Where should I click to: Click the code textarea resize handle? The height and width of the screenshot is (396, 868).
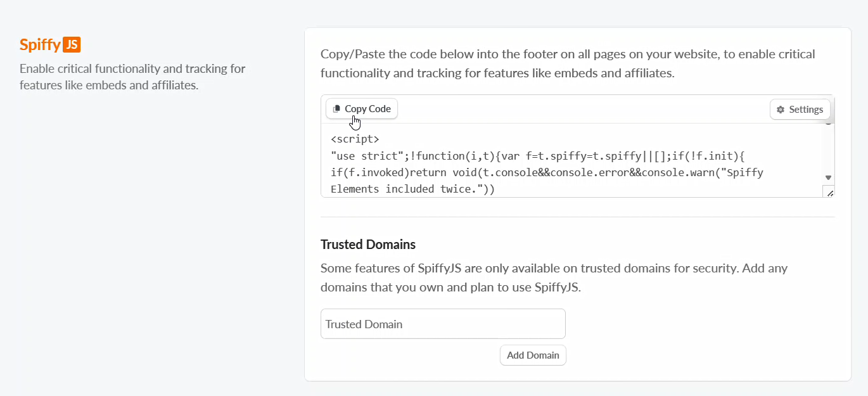[x=829, y=192]
